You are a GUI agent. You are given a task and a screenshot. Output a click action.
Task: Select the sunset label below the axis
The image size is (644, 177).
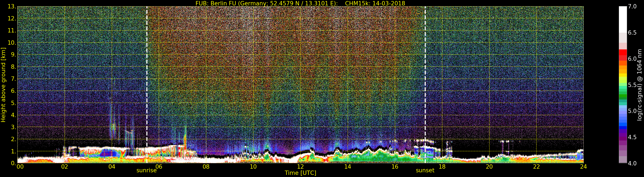coord(425,171)
